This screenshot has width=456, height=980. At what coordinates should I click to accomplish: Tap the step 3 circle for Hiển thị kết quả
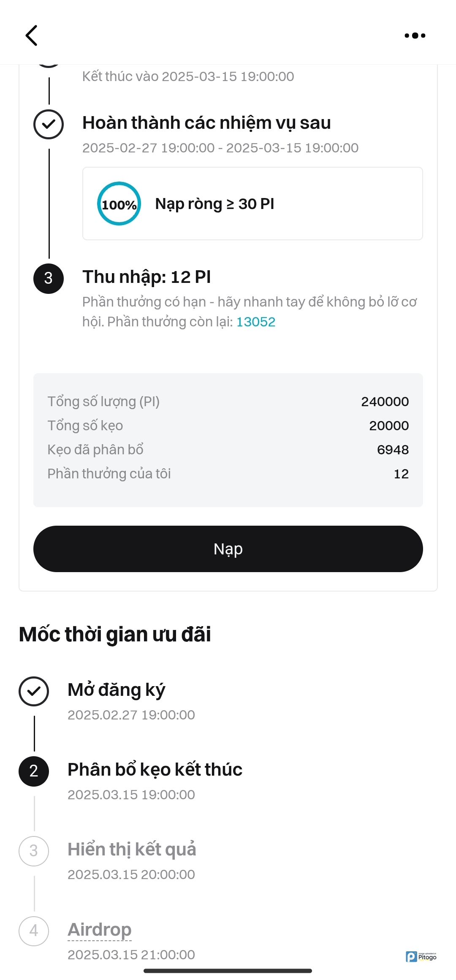34,851
